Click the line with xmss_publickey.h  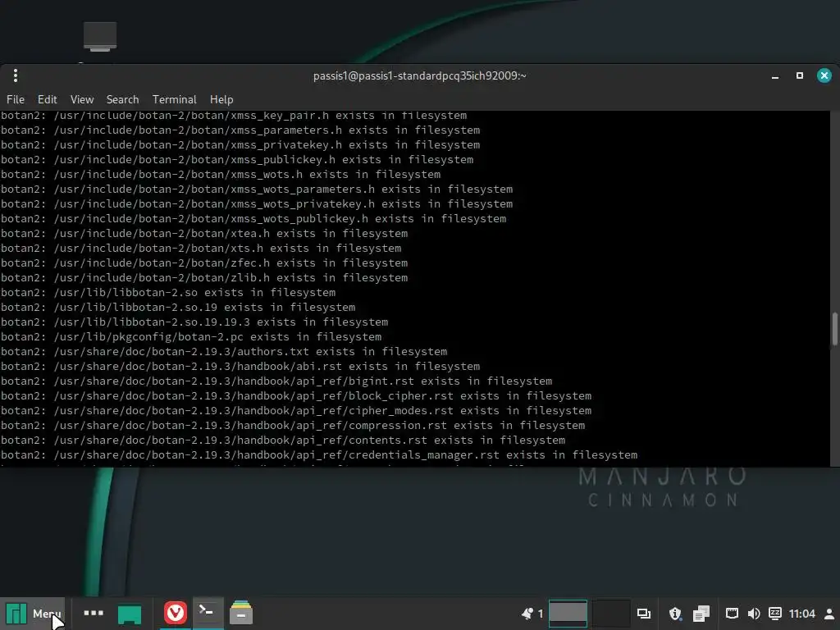tap(237, 160)
